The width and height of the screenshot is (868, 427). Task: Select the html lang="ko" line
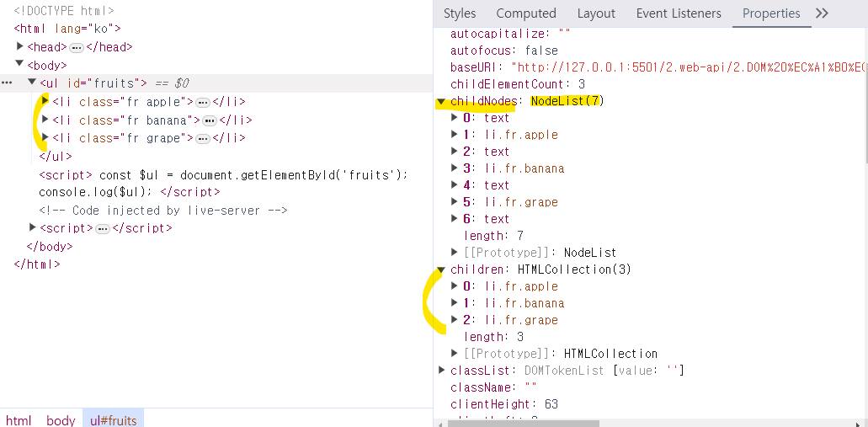67,29
